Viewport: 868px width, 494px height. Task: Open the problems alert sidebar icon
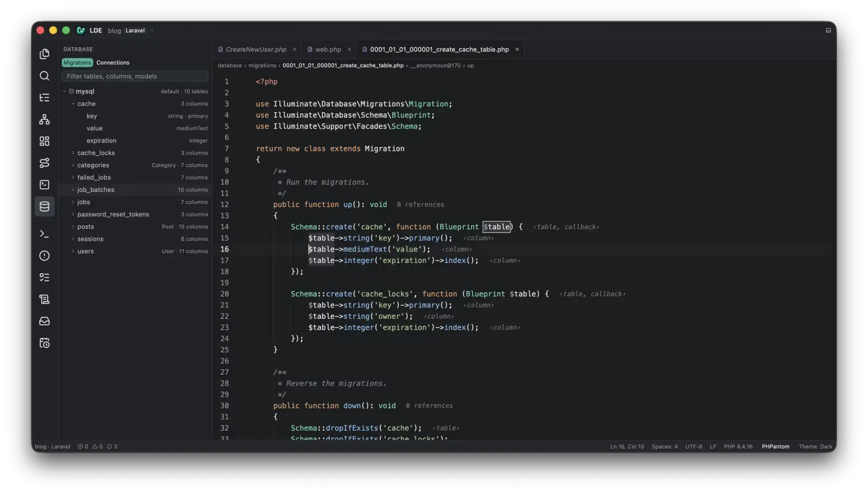click(x=44, y=255)
